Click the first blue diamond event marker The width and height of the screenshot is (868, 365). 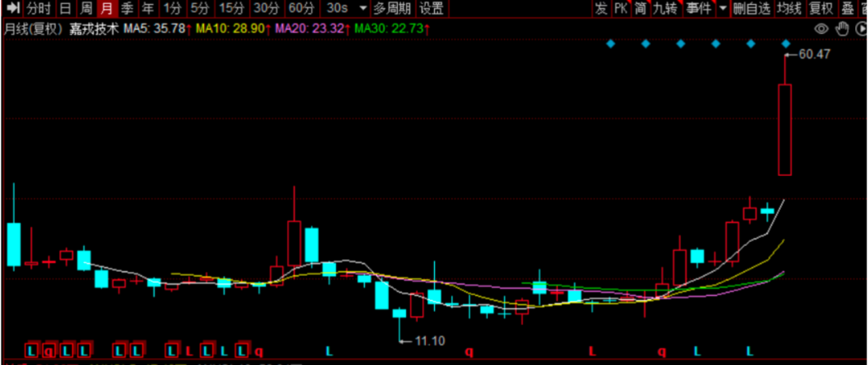tap(610, 43)
